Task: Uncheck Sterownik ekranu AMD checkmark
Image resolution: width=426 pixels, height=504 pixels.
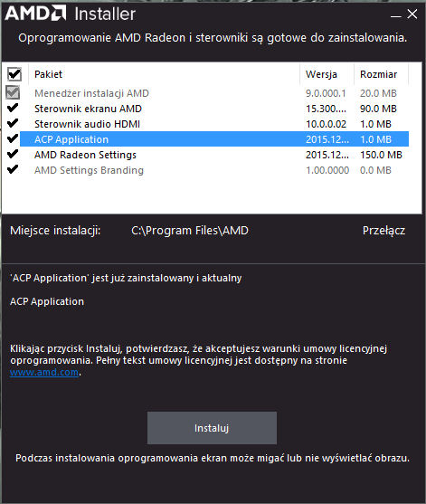Action: tap(13, 108)
